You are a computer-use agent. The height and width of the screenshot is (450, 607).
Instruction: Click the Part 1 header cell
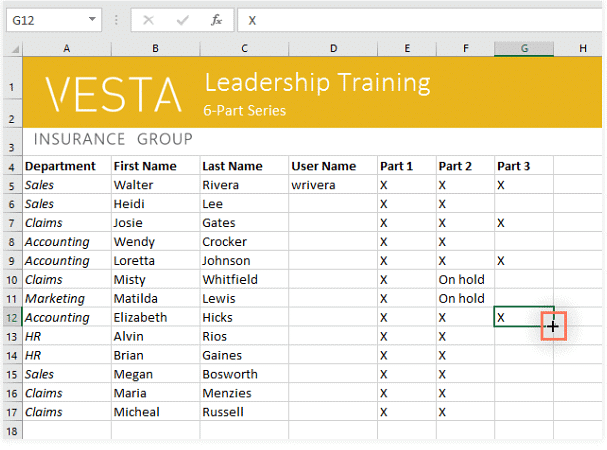[x=407, y=166]
